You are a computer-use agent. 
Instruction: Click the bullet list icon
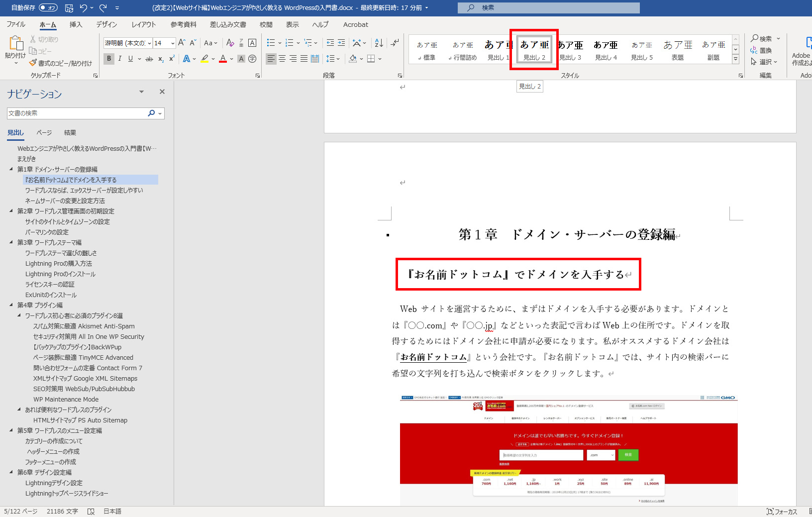click(x=271, y=43)
